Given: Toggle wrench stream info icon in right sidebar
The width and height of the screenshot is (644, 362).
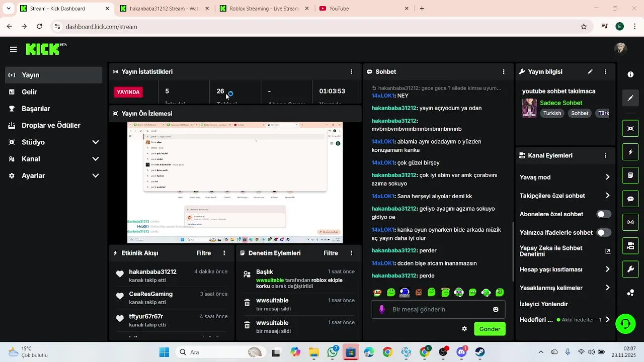Looking at the screenshot, I should (630, 269).
